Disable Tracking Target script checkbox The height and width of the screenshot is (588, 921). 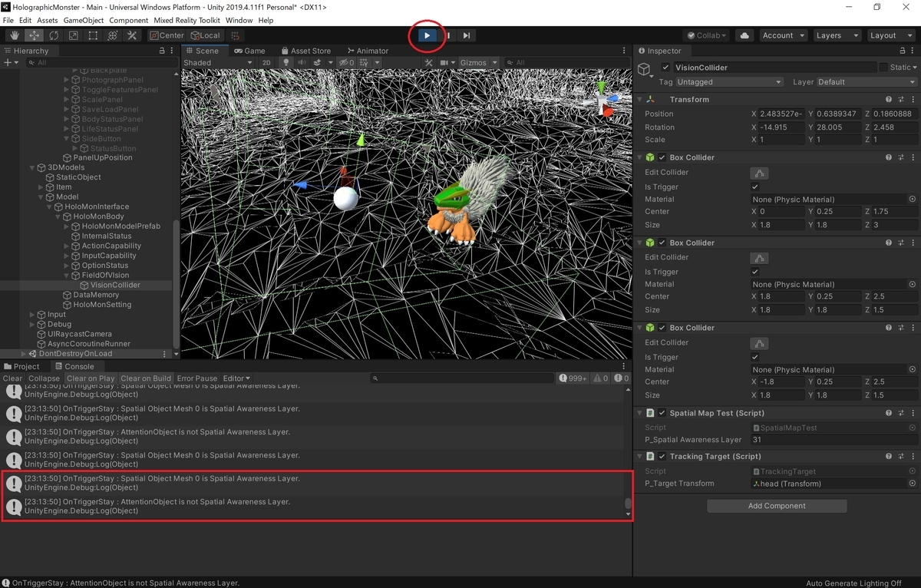(x=662, y=457)
